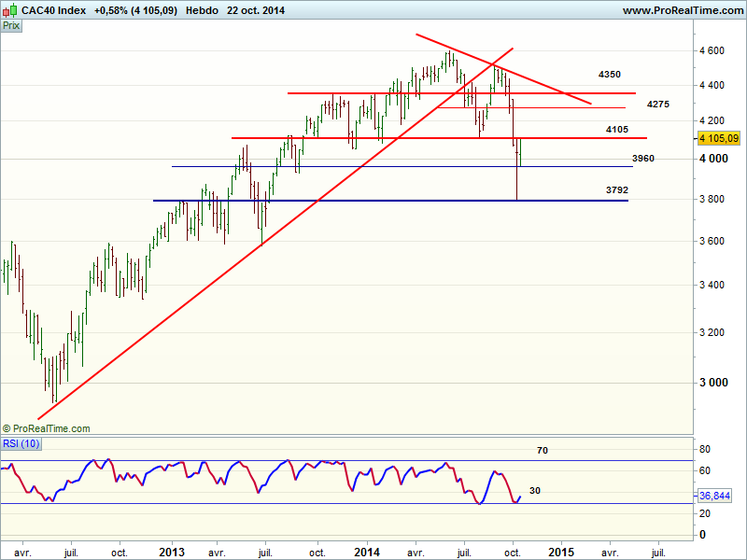Select the RSI (10) indicator label
The height and width of the screenshot is (560, 747).
click(19, 442)
